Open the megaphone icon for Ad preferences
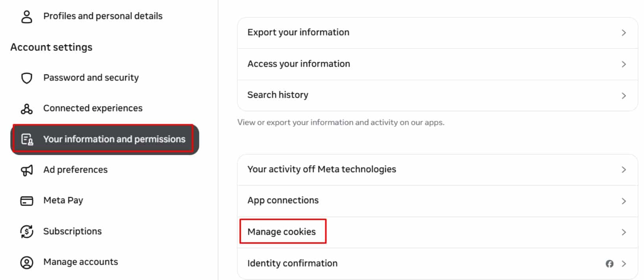 pyautogui.click(x=27, y=170)
